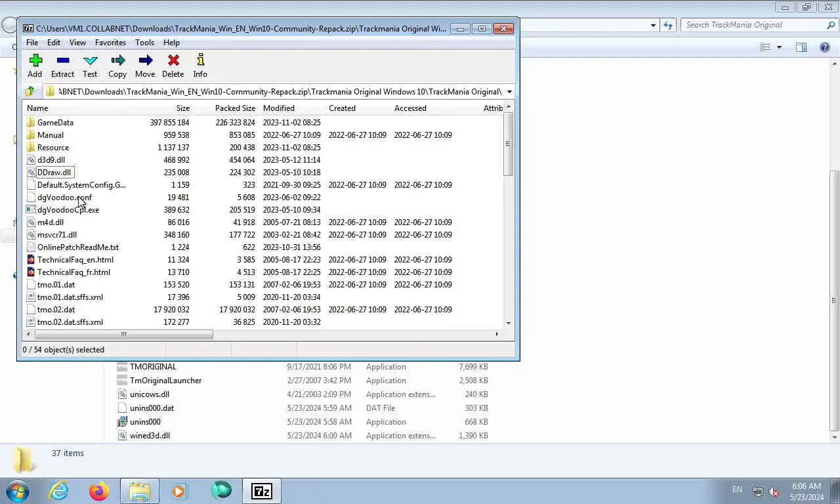Click the TechnicalFaq_fr.html file icon
This screenshot has width=840, height=504.
(31, 272)
